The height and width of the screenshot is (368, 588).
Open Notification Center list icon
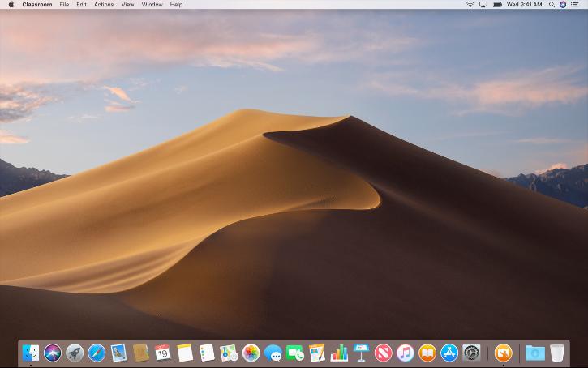coord(574,5)
